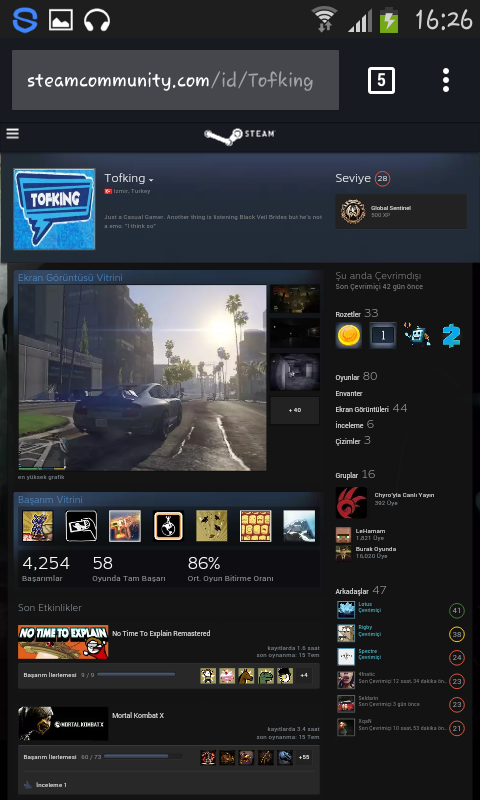Image resolution: width=480 pixels, height=800 pixels.
Task: Open the browser tab switcher showing 5
Action: point(381,80)
